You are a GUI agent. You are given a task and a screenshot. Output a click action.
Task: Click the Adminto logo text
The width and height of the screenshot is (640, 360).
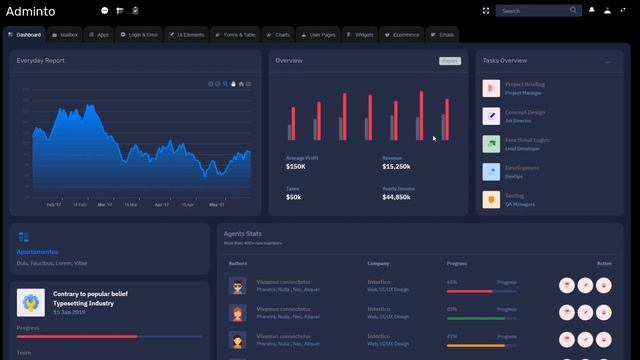30,11
